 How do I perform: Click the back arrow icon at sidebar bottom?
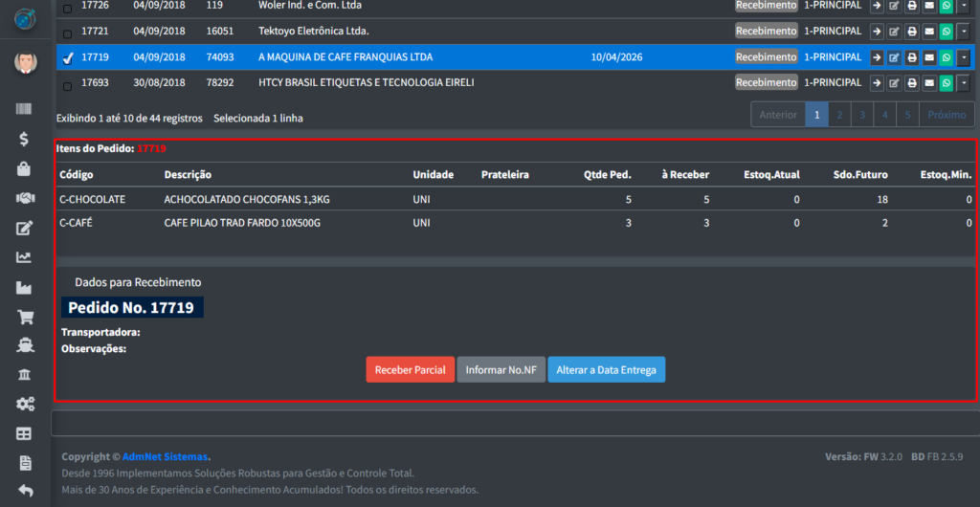tap(25, 492)
